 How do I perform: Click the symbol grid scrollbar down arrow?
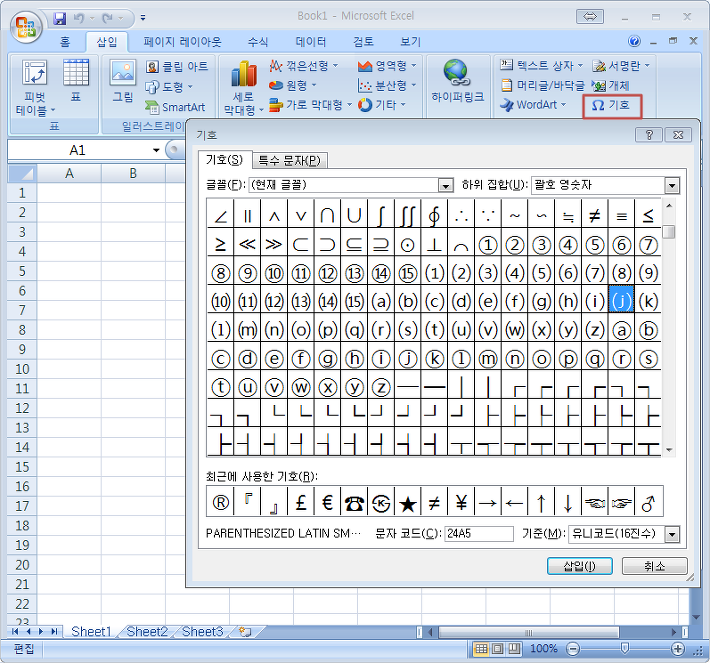click(x=669, y=450)
